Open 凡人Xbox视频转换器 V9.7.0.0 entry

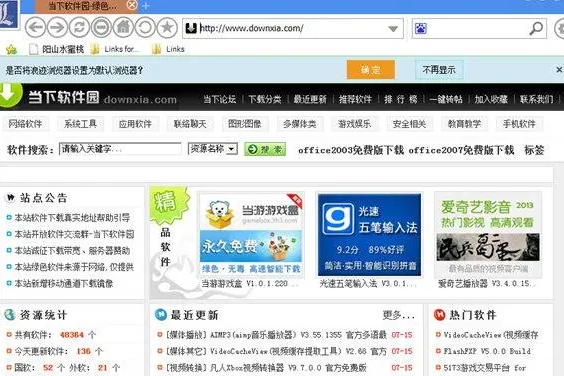click(266, 368)
